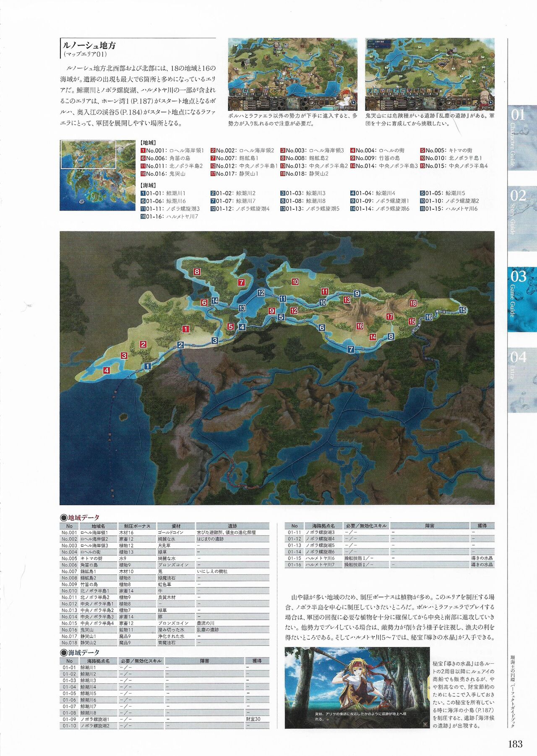Click red land marker 2 on the large map
This screenshot has width=537, height=756.
click(143, 344)
